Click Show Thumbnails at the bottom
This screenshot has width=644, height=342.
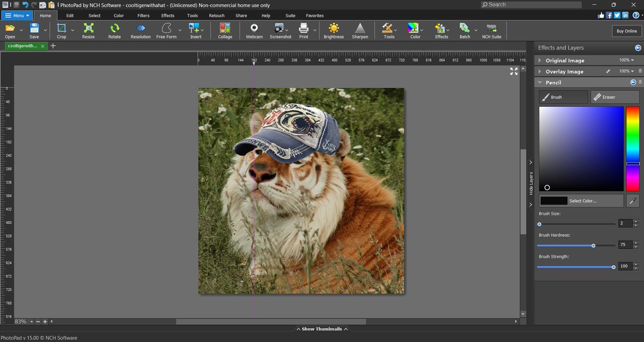pos(321,328)
